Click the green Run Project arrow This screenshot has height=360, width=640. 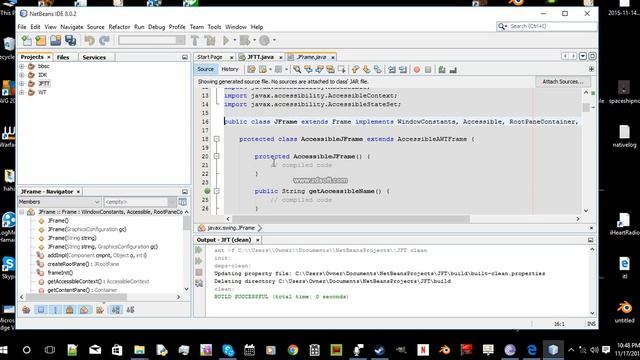pyautogui.click(x=226, y=40)
